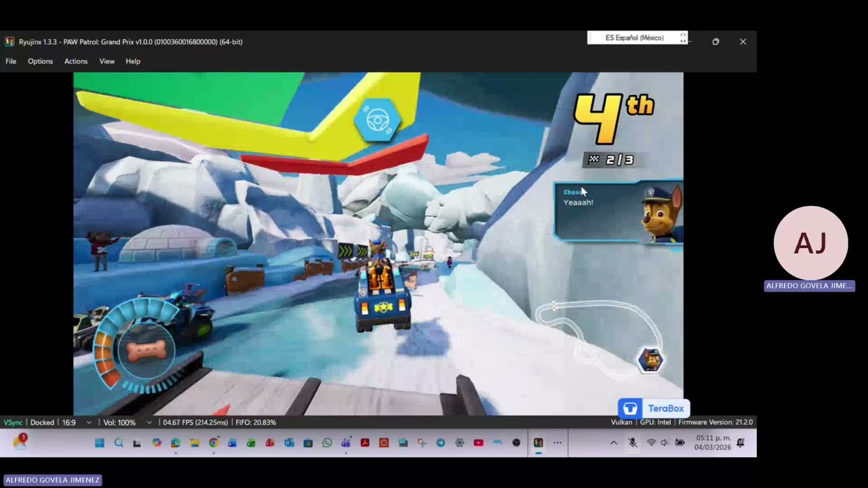Show more taskbar apps via three dots
868x488 pixels.
[x=557, y=443]
